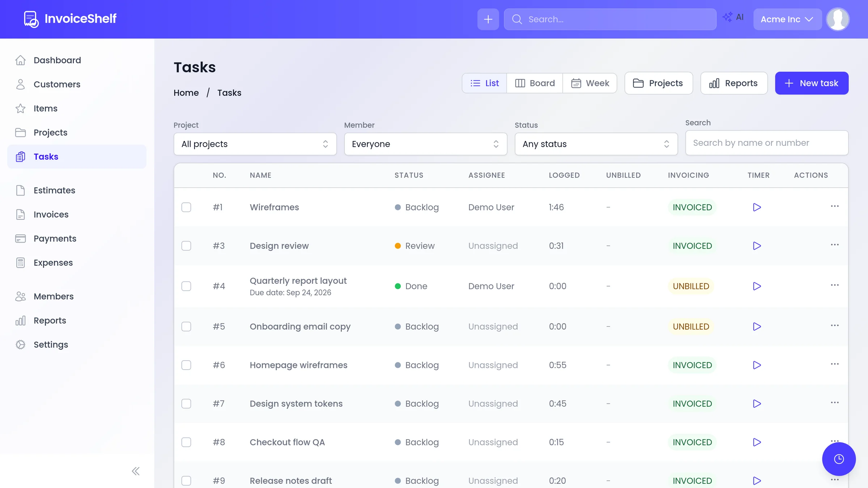Viewport: 868px width, 488px height.
Task: Focus the header Search field
Action: [610, 19]
